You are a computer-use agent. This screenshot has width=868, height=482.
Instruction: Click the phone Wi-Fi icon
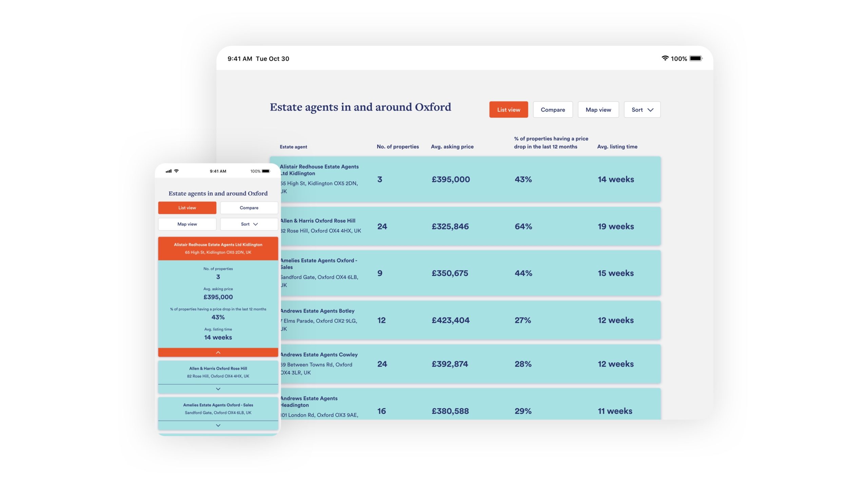[176, 171]
